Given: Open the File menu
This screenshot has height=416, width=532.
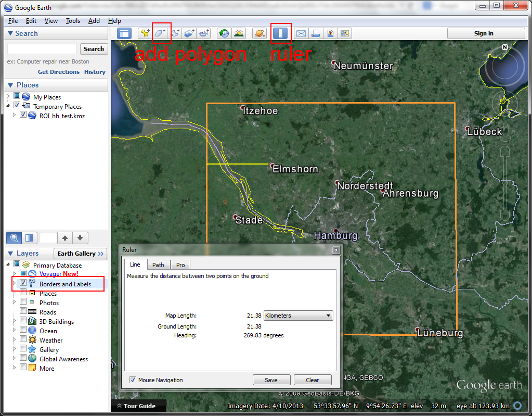Looking at the screenshot, I should 13,21.
